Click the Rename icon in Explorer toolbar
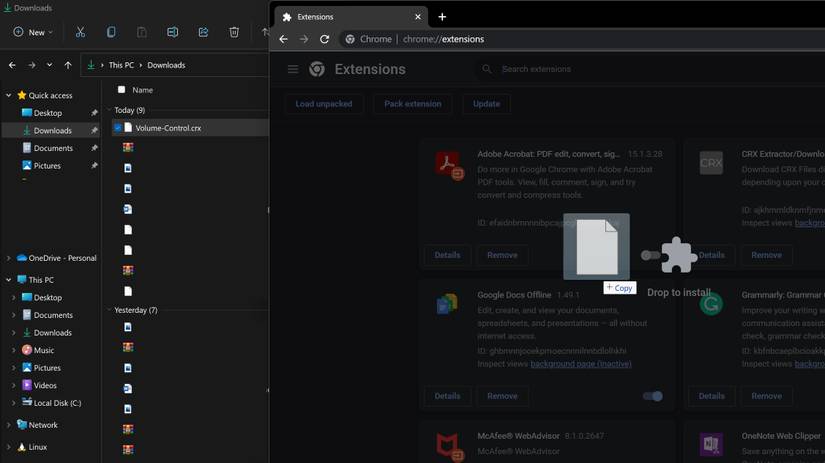Screen dimensions: 825x463 [173, 32]
